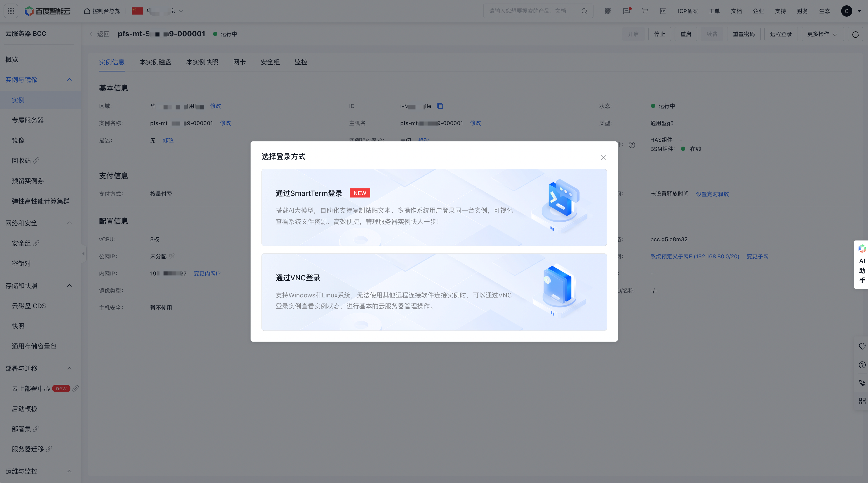Viewport: 868px width, 483px height.
Task: Click the link icon beside 部署集
Action: (36, 429)
